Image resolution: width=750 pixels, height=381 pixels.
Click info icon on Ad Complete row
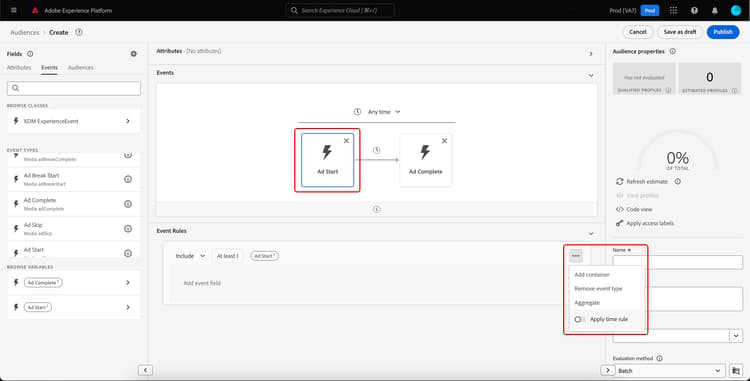click(x=128, y=204)
